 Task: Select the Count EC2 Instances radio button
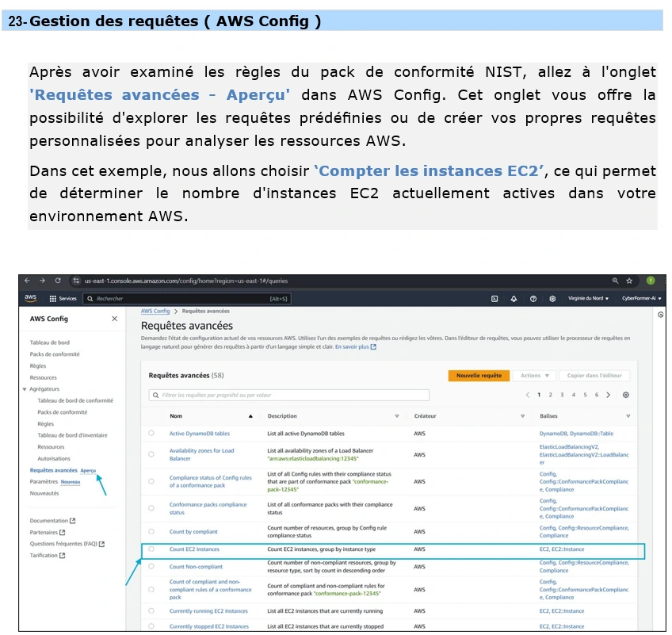click(151, 549)
